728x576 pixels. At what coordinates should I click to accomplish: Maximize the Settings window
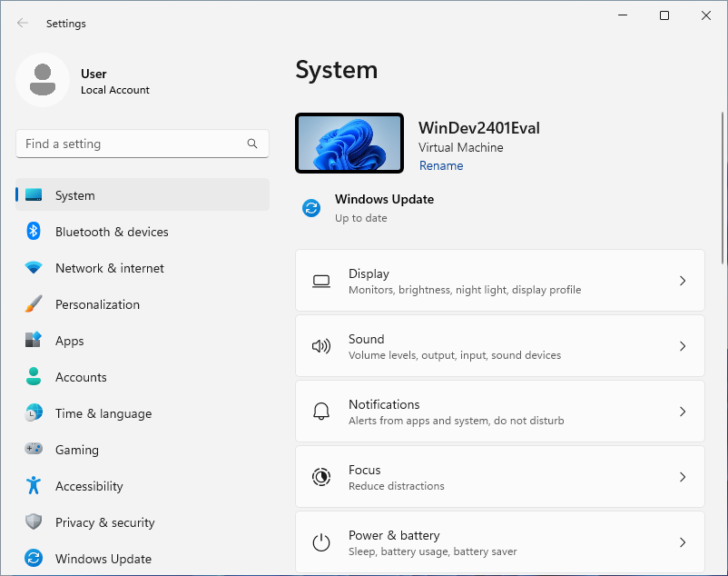click(x=664, y=15)
